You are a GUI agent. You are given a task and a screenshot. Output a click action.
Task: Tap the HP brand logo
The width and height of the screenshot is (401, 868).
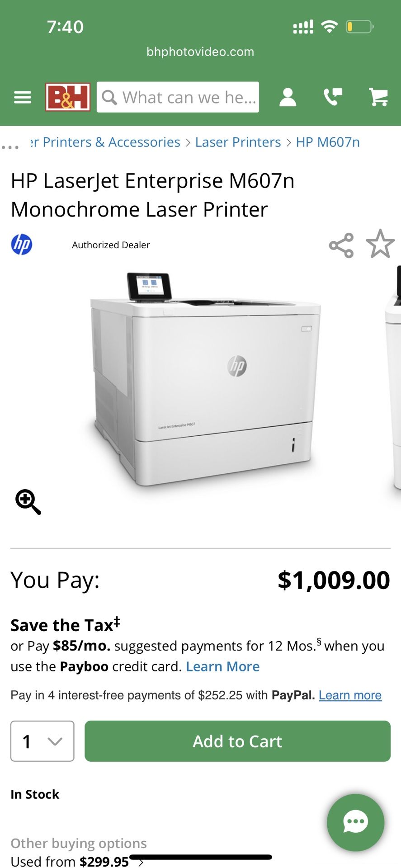tap(22, 245)
